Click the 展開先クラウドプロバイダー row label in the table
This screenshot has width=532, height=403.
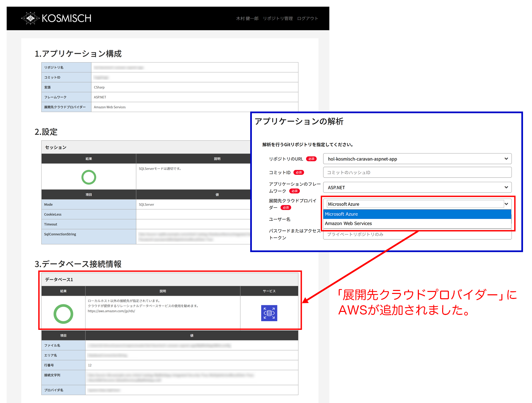66,107
